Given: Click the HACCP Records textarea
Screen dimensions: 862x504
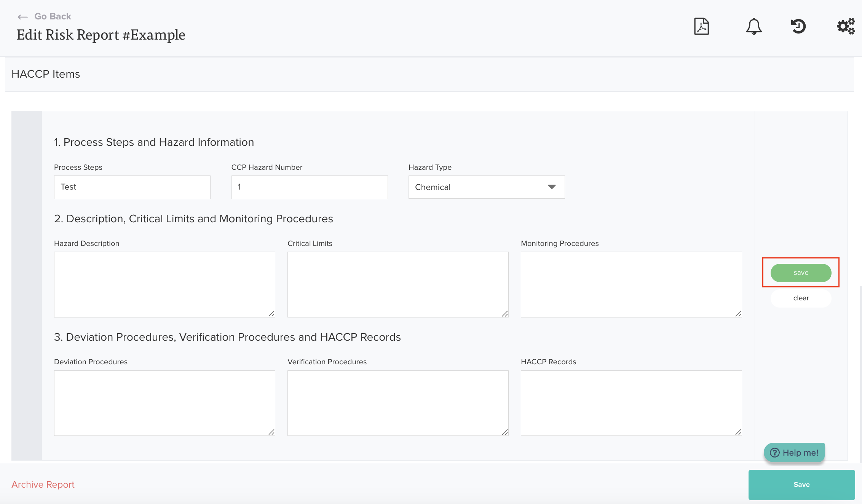Looking at the screenshot, I should (x=631, y=403).
